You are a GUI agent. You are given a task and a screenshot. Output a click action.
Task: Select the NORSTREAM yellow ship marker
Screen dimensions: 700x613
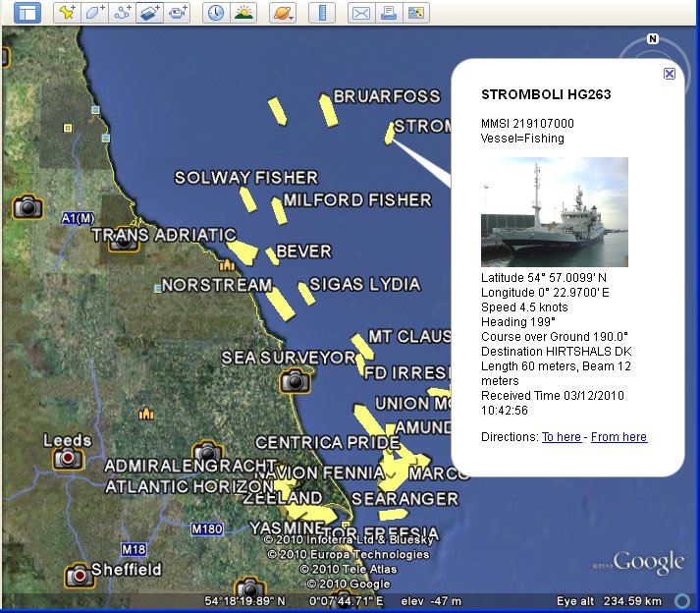coord(280,304)
